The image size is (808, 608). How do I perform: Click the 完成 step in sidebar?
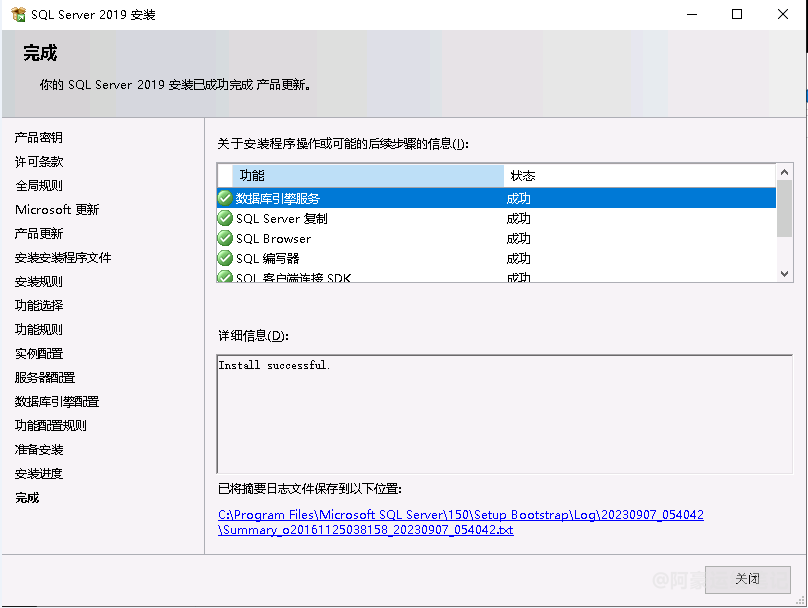click(27, 498)
